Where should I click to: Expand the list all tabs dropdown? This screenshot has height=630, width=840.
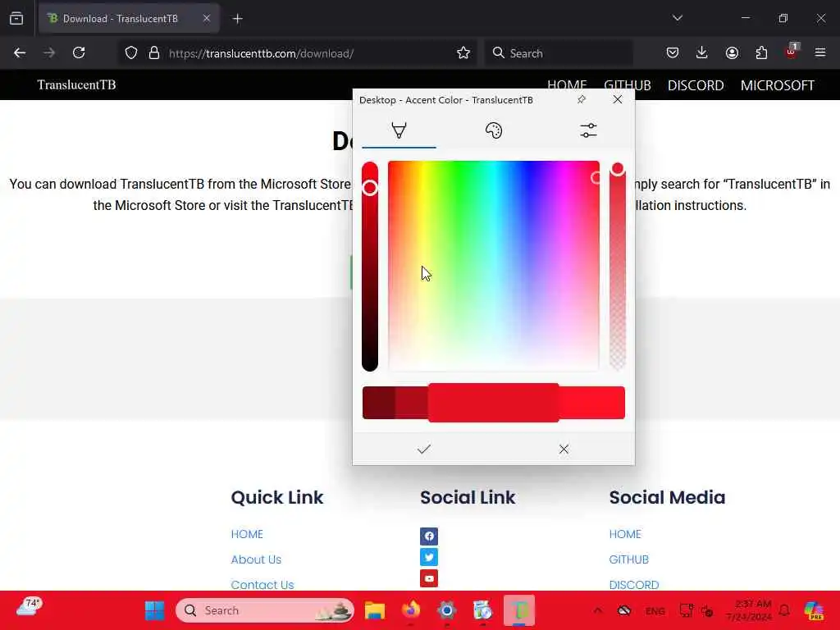click(677, 18)
